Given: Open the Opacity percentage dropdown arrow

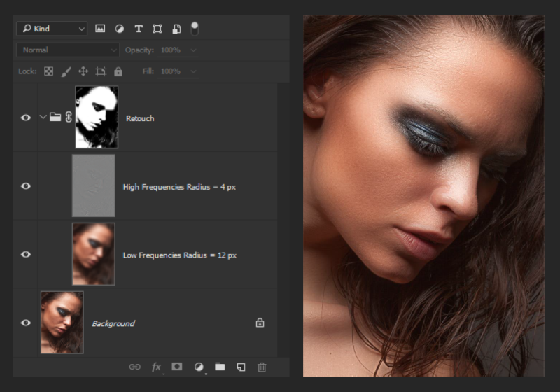Looking at the screenshot, I should tap(194, 50).
